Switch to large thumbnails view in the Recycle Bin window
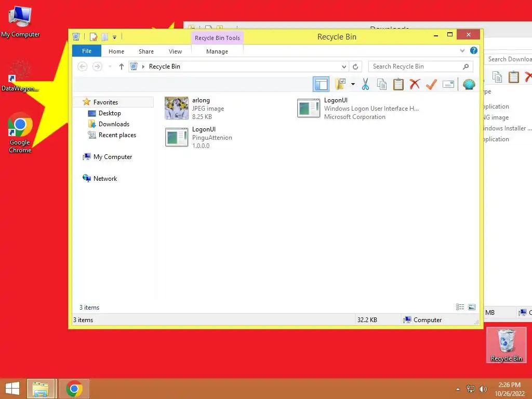 [x=472, y=307]
